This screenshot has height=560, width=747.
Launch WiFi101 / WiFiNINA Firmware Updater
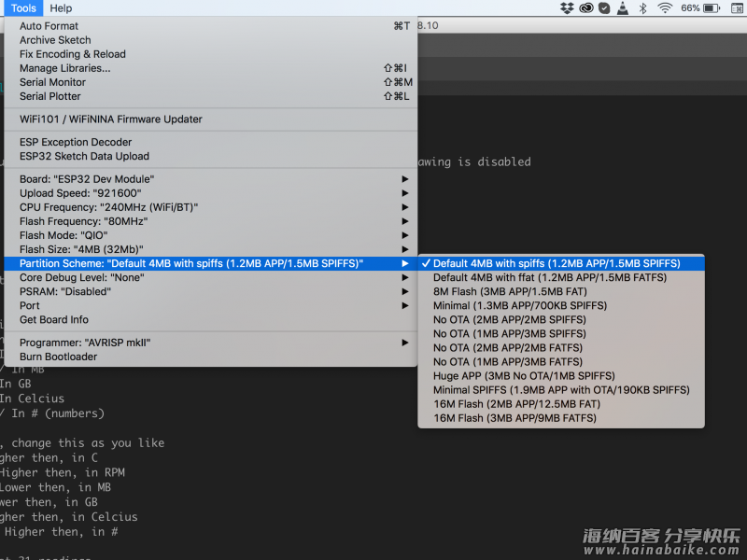click(x=211, y=119)
